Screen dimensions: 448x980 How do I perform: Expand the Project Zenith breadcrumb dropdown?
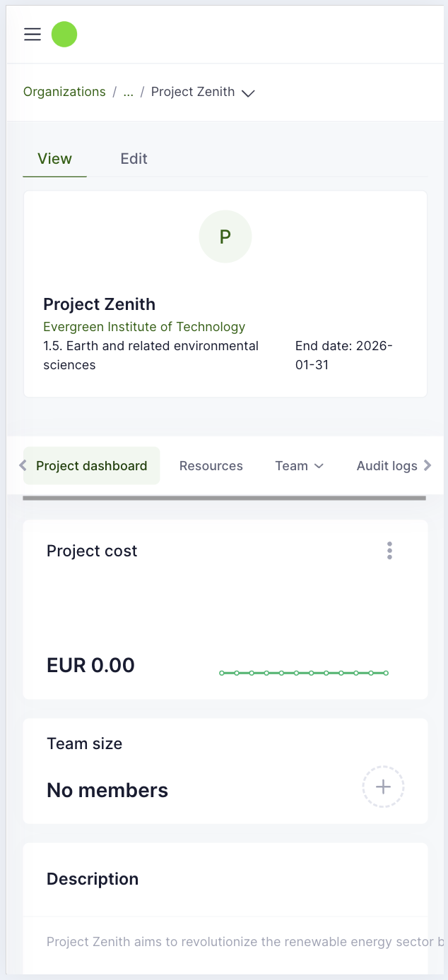(x=248, y=93)
